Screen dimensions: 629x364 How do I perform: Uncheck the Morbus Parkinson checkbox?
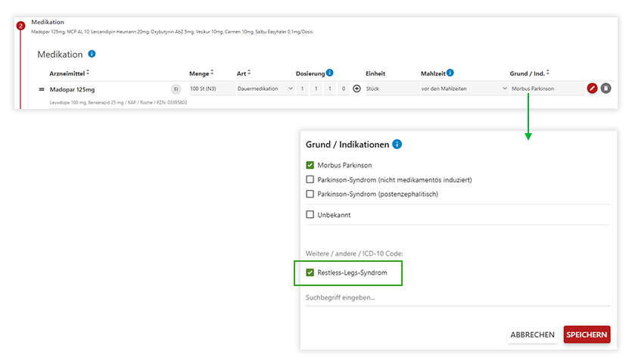point(310,165)
